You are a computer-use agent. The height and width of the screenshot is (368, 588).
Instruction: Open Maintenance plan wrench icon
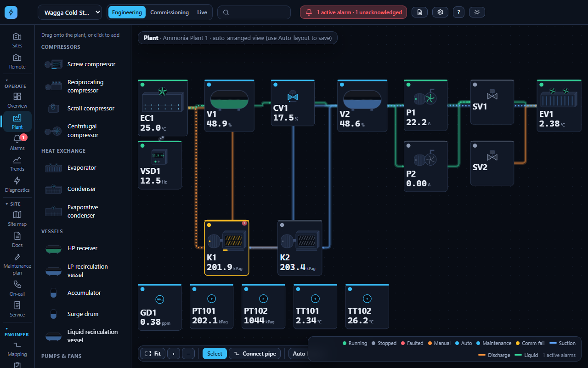(x=17, y=264)
